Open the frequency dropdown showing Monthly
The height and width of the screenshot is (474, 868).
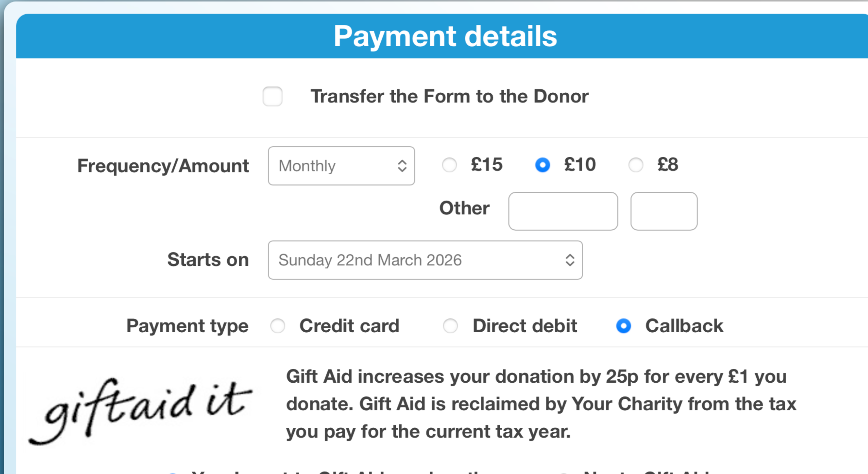[341, 166]
